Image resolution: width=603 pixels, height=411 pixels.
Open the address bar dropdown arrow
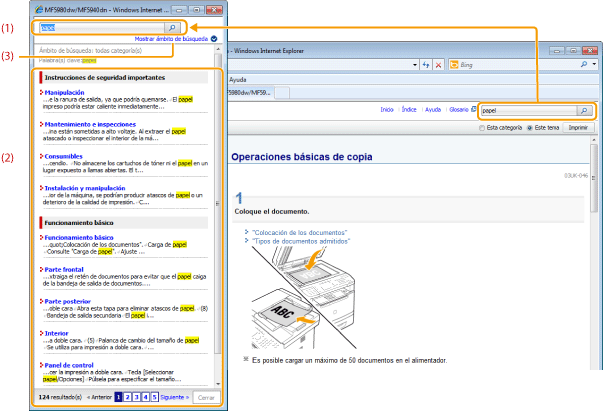click(413, 63)
